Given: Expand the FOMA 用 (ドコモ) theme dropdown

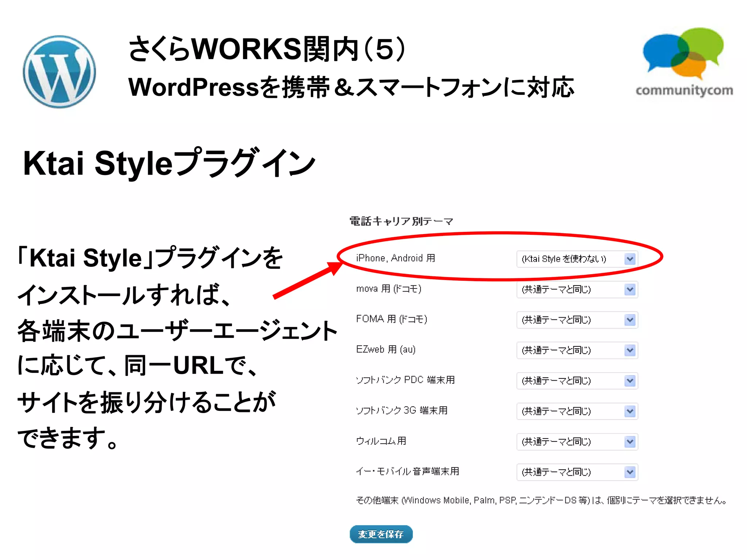Looking at the screenshot, I should tap(577, 320).
